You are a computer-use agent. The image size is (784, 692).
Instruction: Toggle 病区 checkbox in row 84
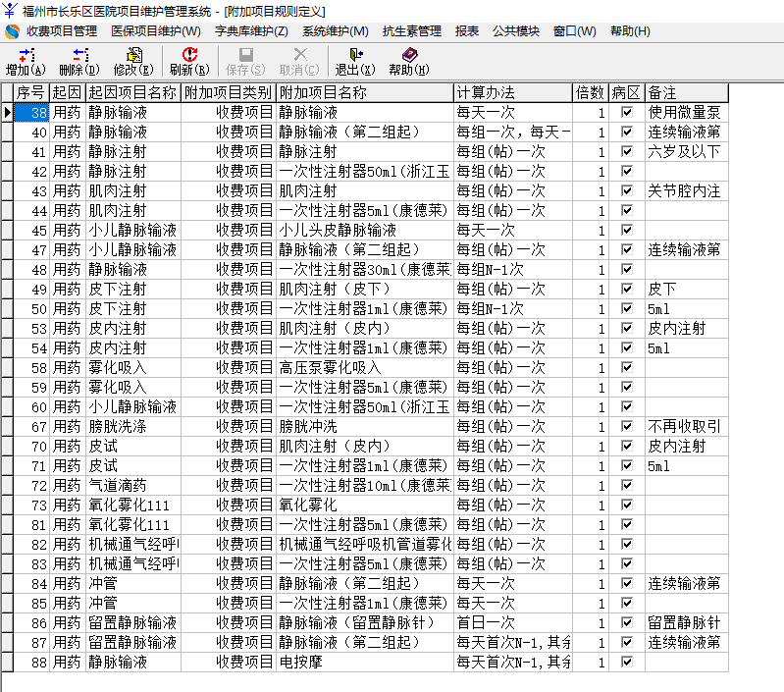[x=626, y=583]
